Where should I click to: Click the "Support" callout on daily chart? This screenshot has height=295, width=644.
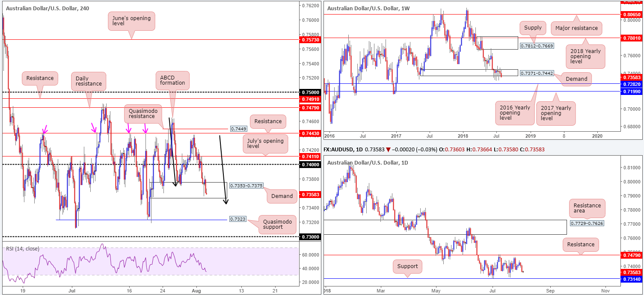point(407,266)
